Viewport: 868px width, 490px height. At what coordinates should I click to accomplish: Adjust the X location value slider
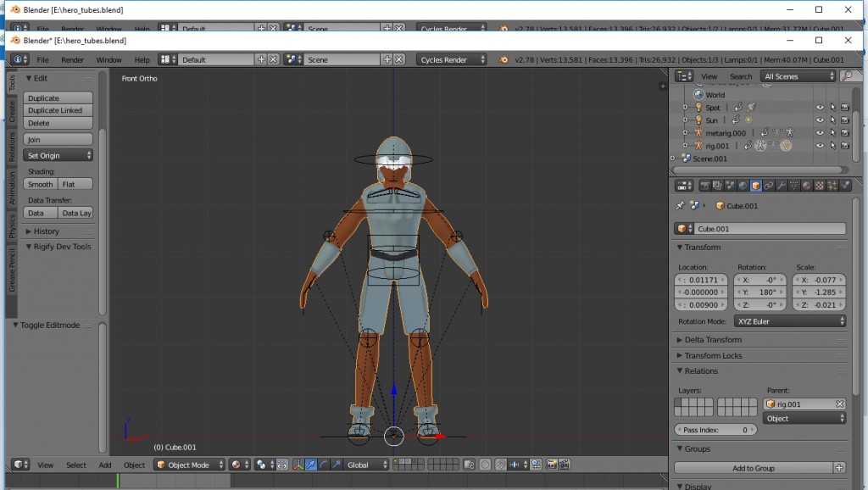pos(701,279)
